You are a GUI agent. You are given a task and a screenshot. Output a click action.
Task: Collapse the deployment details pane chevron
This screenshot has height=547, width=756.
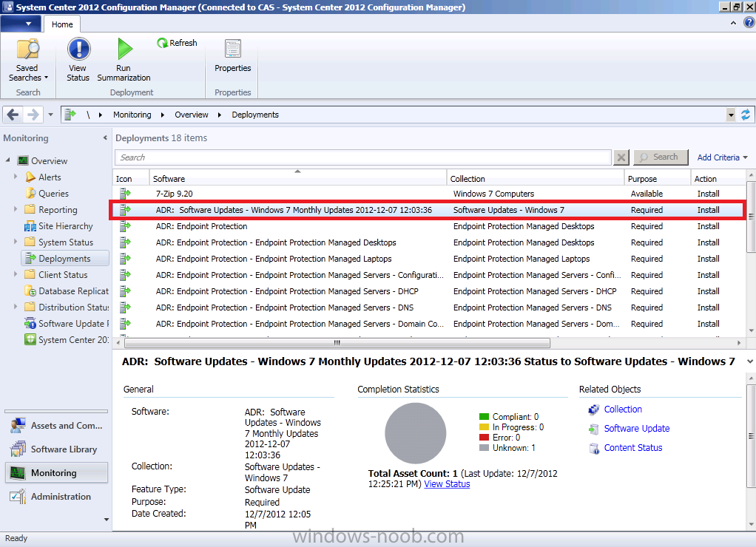750,361
